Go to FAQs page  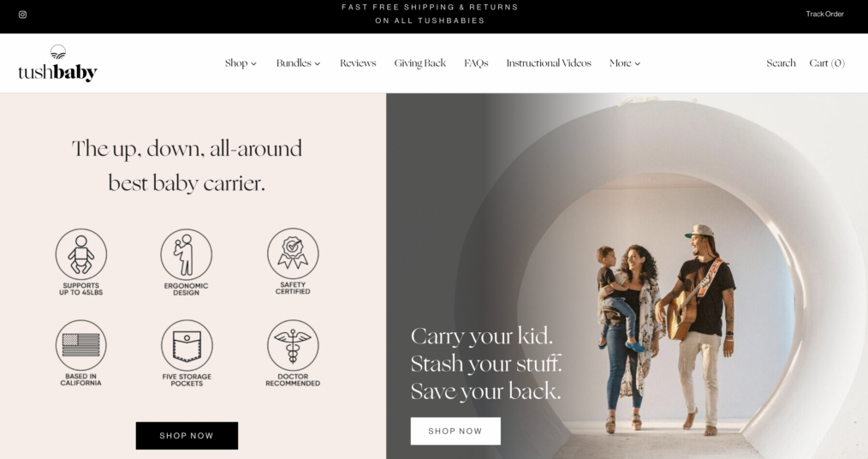[476, 63]
